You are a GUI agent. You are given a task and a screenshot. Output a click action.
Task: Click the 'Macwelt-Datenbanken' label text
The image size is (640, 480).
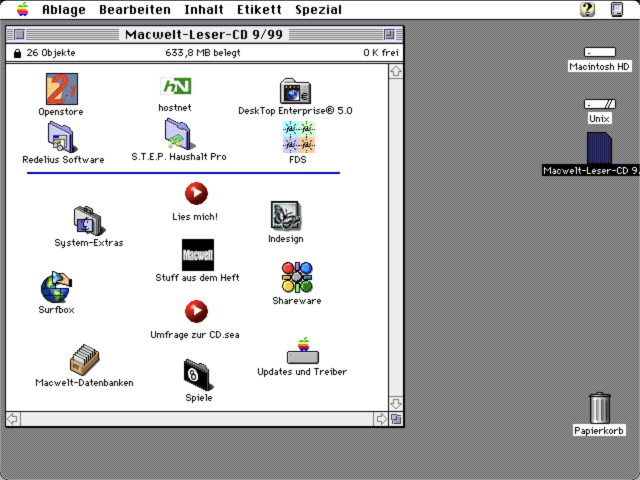point(84,383)
